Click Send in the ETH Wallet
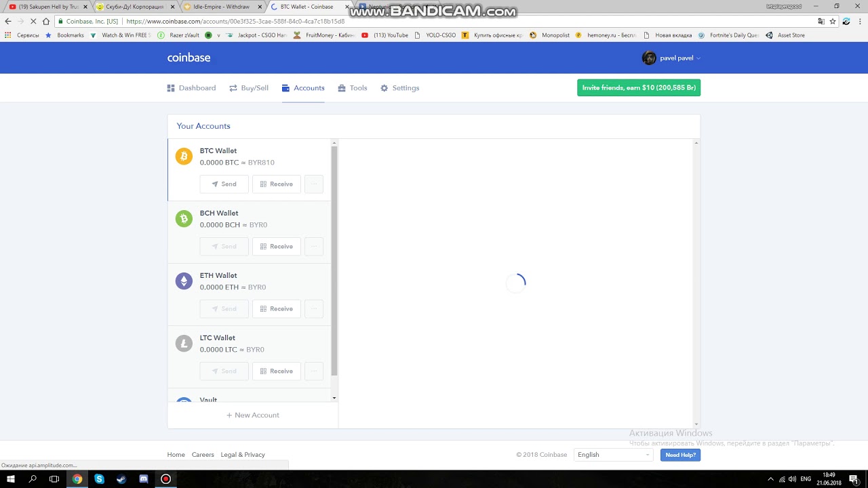Screen dimensions: 868x488 tap(224, 309)
